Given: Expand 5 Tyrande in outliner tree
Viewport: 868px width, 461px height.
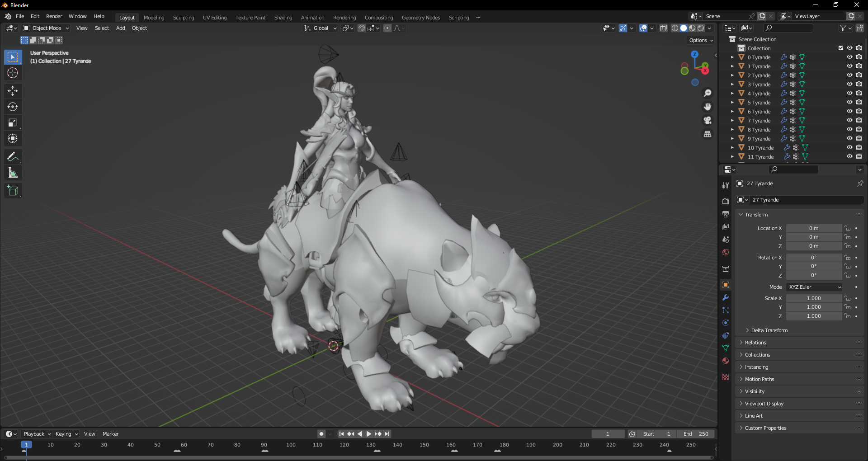Looking at the screenshot, I should point(732,103).
